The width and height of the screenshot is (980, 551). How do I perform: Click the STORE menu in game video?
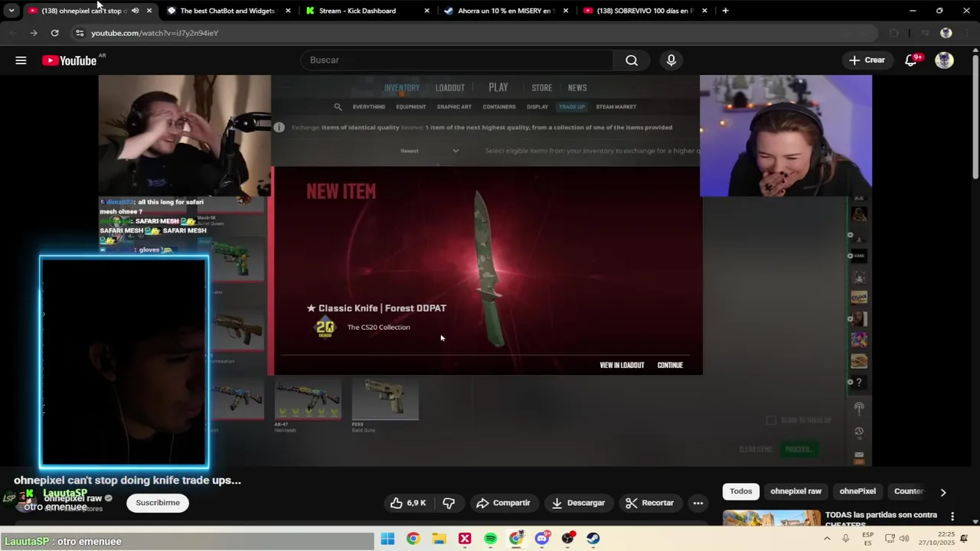click(542, 88)
